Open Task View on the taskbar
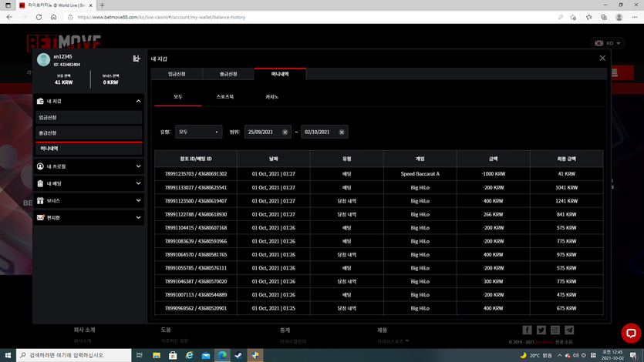The image size is (644, 362). 140,355
